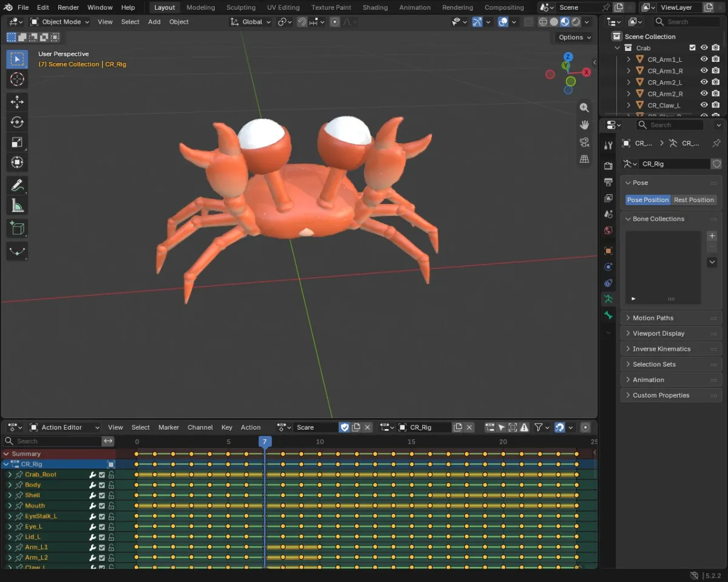This screenshot has width=728, height=582.
Task: Switch to the Sculpting workspace tab
Action: point(241,7)
